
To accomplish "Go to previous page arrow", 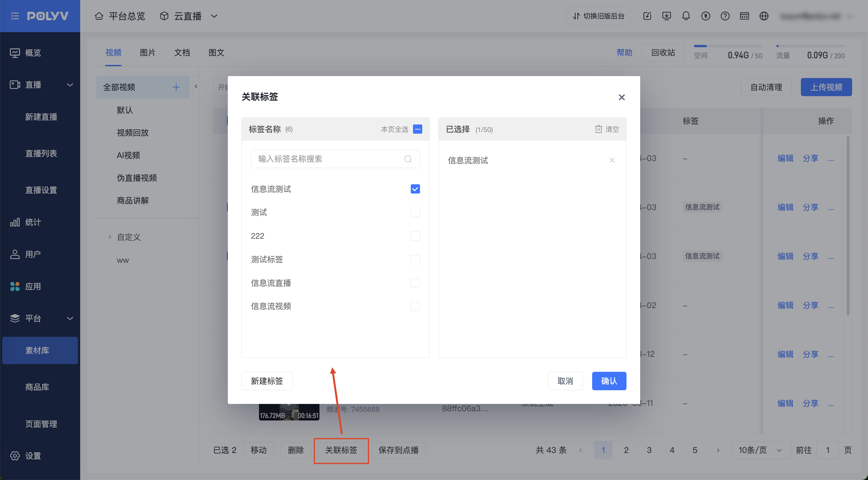I will pos(580,450).
